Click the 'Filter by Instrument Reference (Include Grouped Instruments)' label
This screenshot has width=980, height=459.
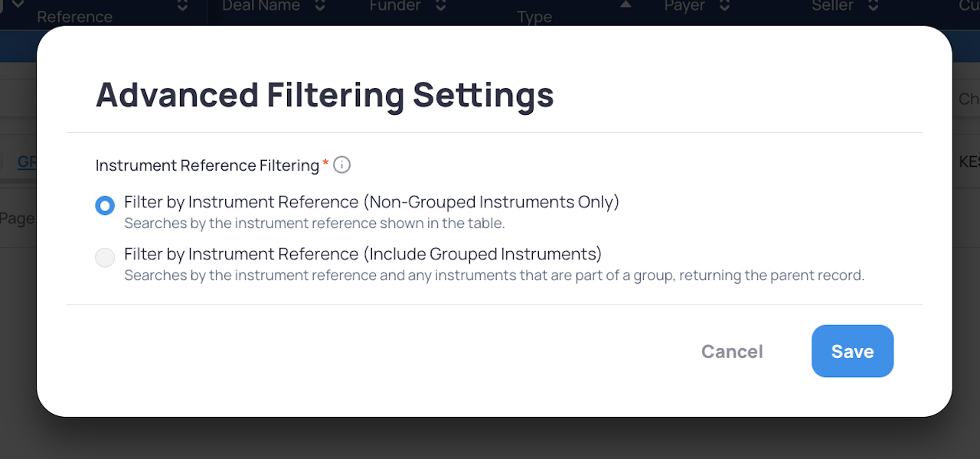(x=363, y=254)
